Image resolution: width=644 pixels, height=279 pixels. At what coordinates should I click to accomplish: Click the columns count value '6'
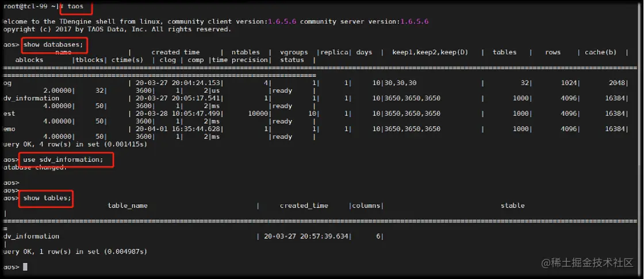click(x=378, y=237)
